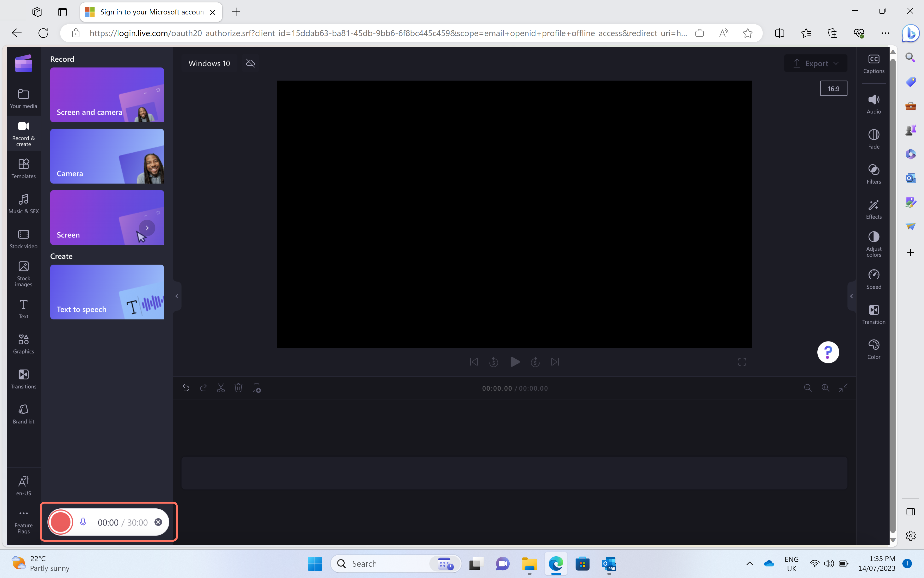Close the recording bar
The width and height of the screenshot is (924, 578).
pyautogui.click(x=158, y=522)
